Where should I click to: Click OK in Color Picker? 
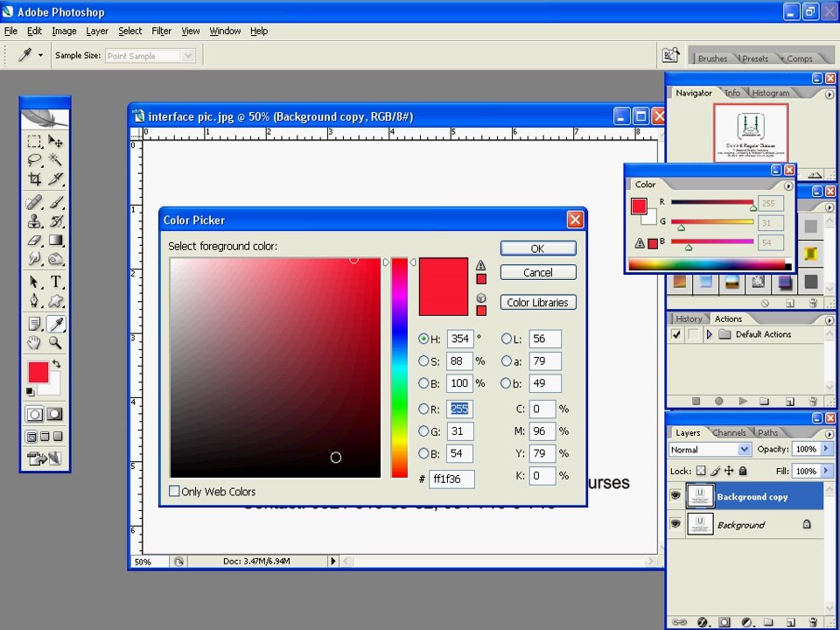point(538,248)
